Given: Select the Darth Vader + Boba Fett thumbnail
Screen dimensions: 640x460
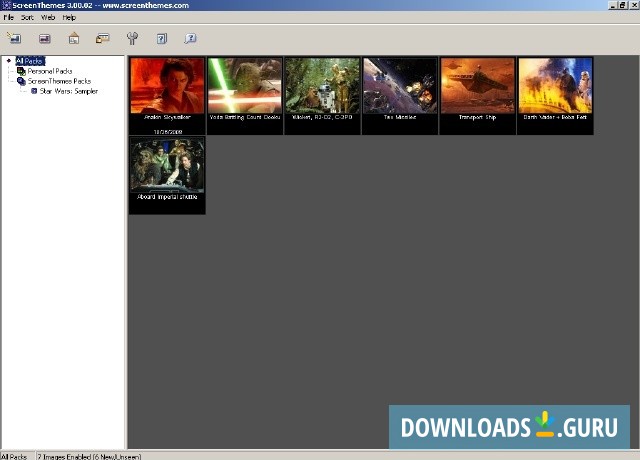Looking at the screenshot, I should click(555, 96).
